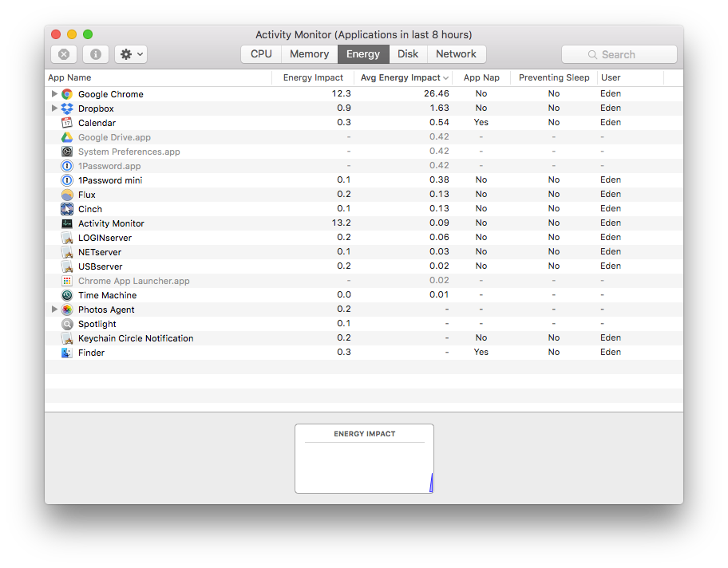The height and width of the screenshot is (568, 728).
Task: Click the Time Machine icon
Action: click(x=67, y=296)
